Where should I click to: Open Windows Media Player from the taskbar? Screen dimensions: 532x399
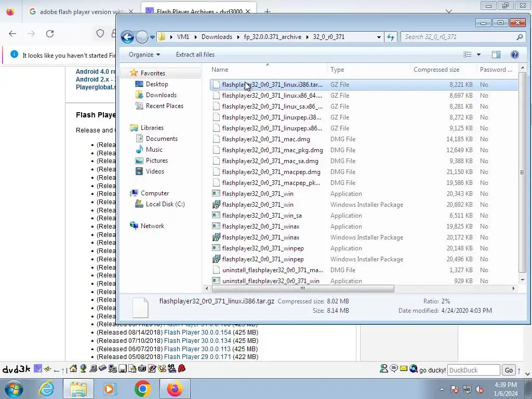(x=110, y=389)
